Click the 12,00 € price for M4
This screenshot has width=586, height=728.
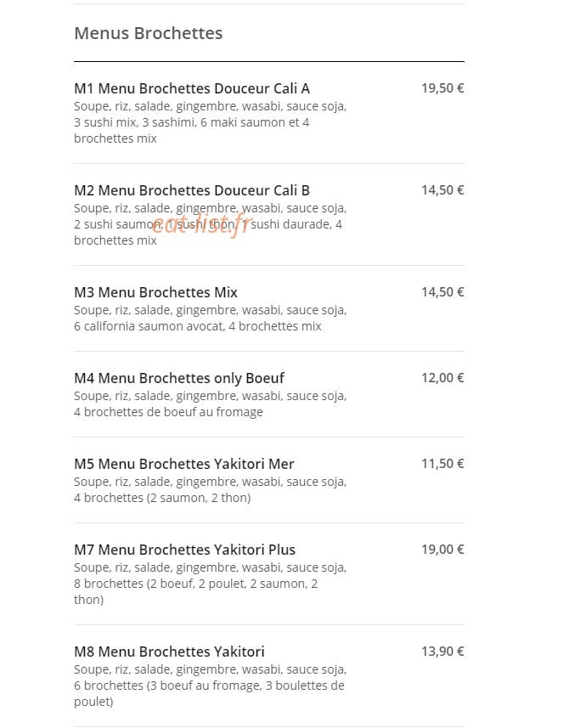click(x=442, y=378)
